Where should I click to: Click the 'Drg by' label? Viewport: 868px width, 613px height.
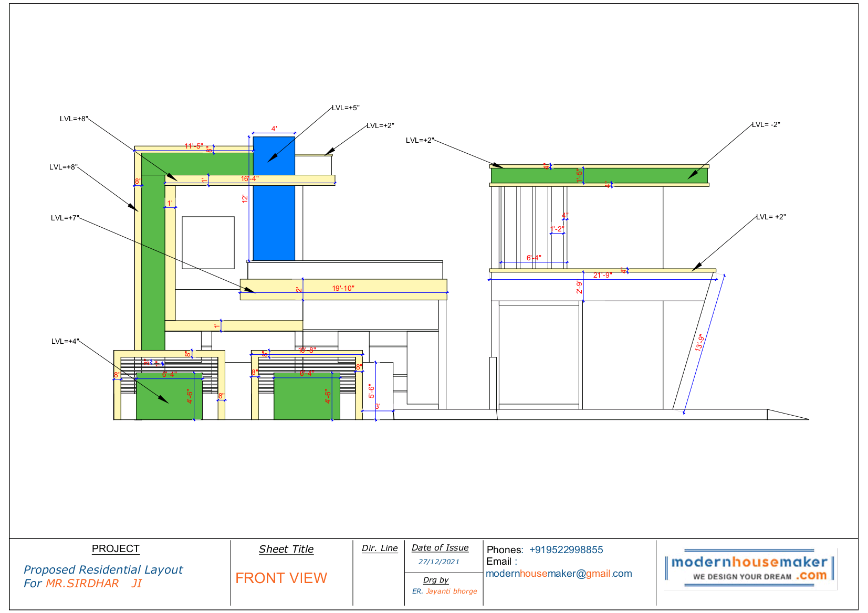[x=436, y=580]
